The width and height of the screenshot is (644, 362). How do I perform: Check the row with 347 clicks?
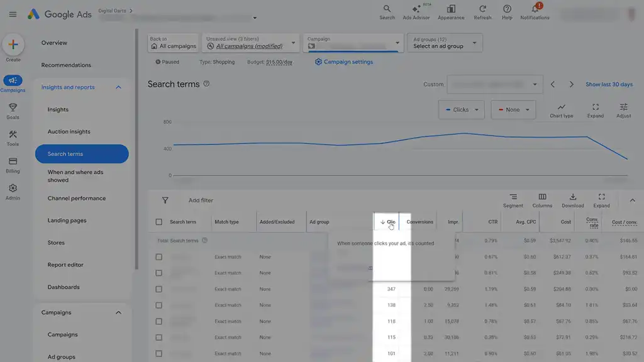pos(159,289)
